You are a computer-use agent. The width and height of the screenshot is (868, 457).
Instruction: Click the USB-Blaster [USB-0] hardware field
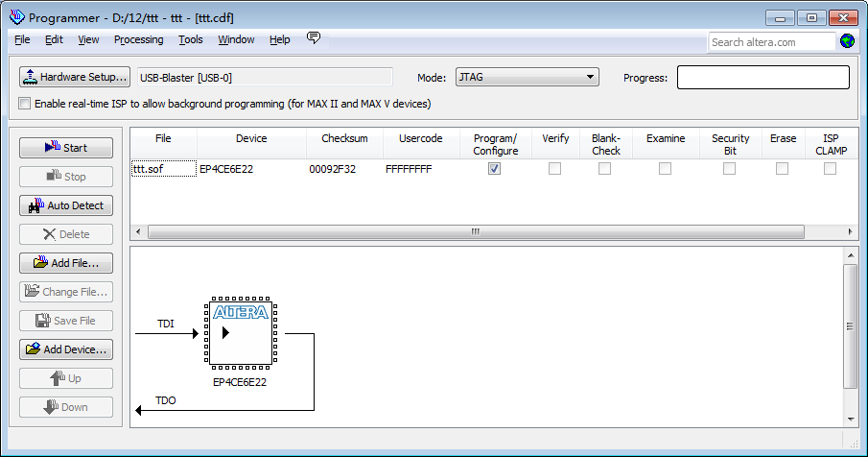tap(265, 78)
